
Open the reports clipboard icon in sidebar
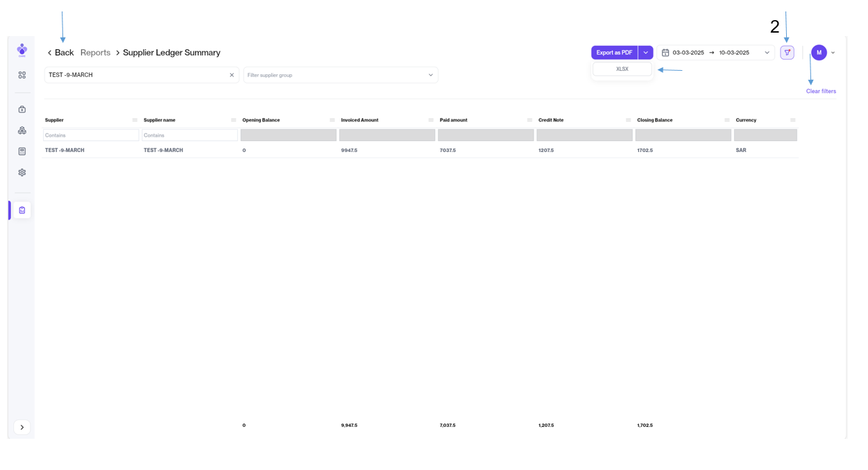(x=22, y=210)
